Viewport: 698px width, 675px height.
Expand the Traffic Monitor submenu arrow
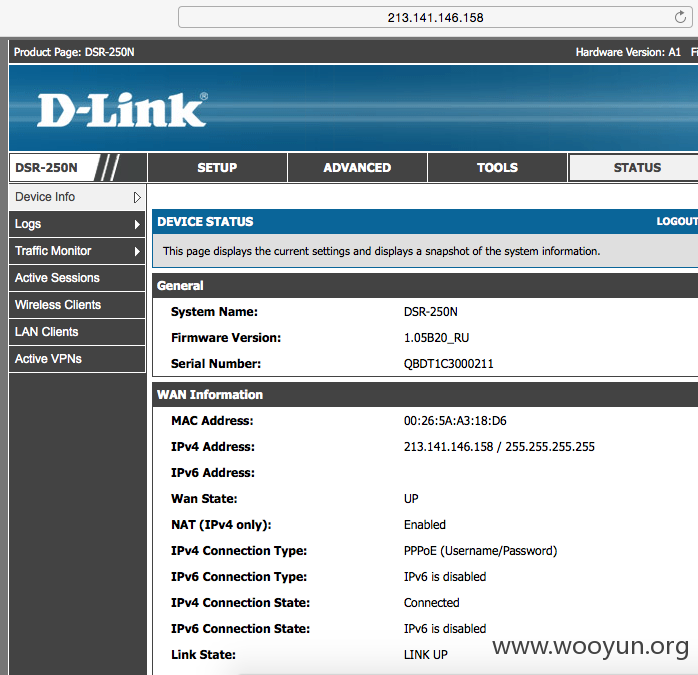pos(137,252)
